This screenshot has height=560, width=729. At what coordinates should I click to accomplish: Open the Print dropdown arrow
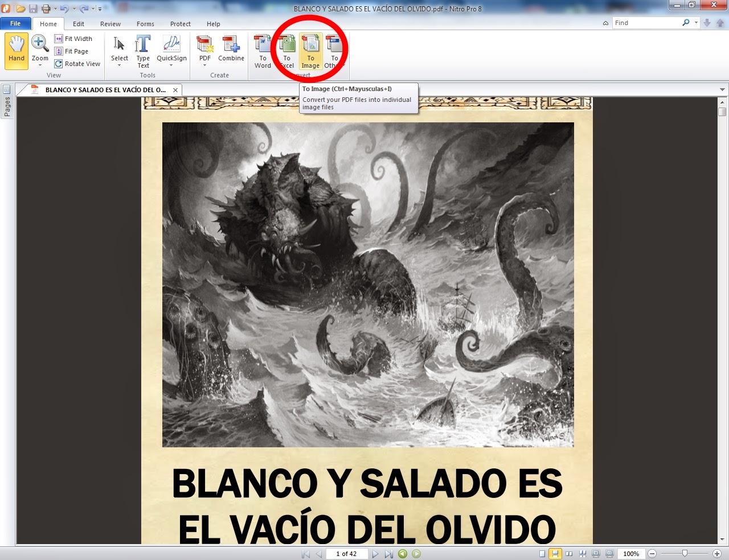click(55, 9)
